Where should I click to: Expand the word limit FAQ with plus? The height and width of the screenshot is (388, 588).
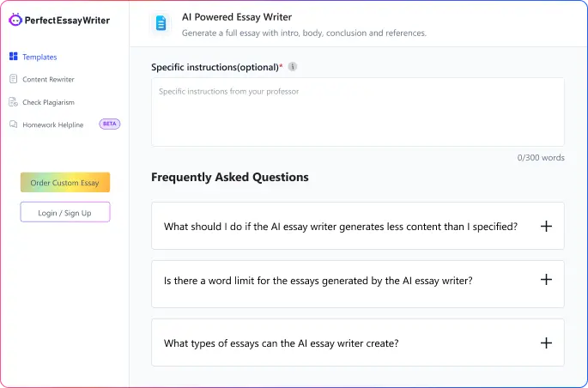click(x=546, y=280)
